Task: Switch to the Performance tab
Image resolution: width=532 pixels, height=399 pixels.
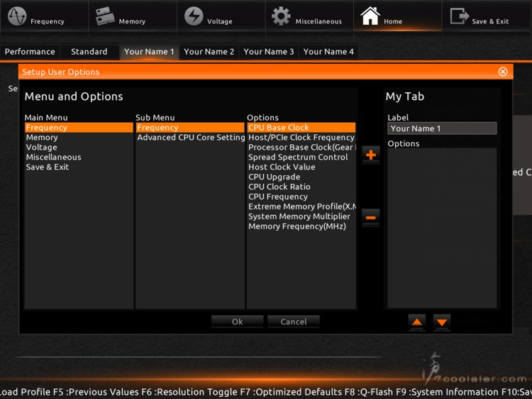Action: tap(30, 52)
